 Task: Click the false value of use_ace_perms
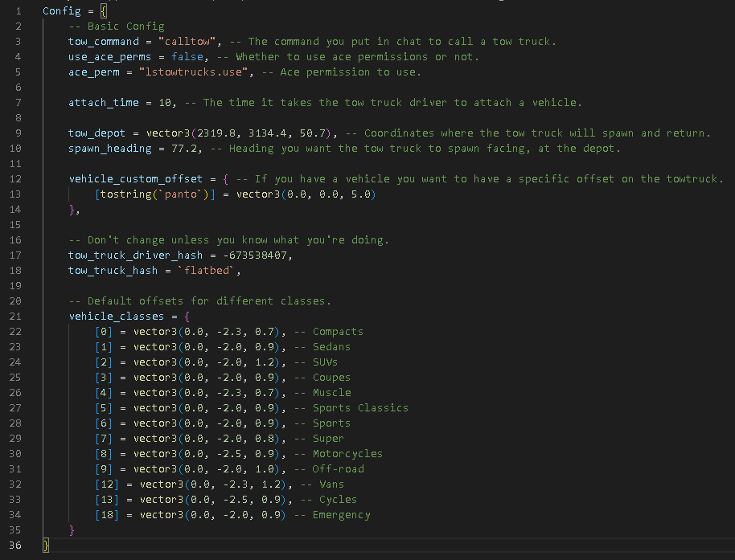coord(187,57)
